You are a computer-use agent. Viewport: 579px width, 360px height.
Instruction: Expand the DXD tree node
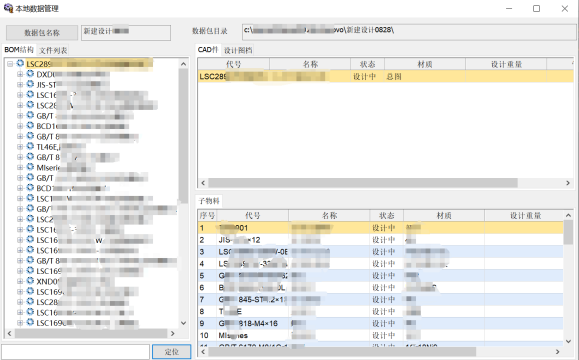20,74
